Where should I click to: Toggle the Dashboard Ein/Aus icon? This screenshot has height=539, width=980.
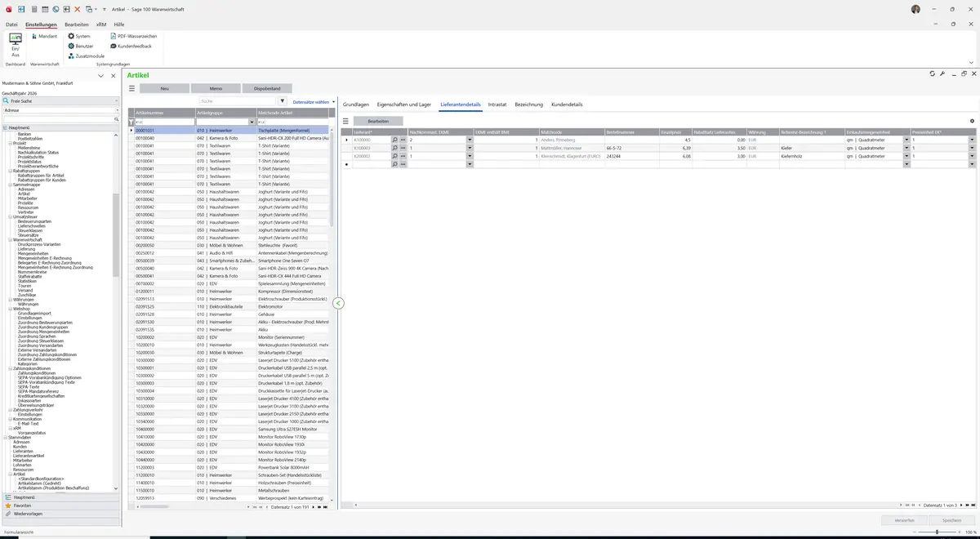click(x=15, y=43)
